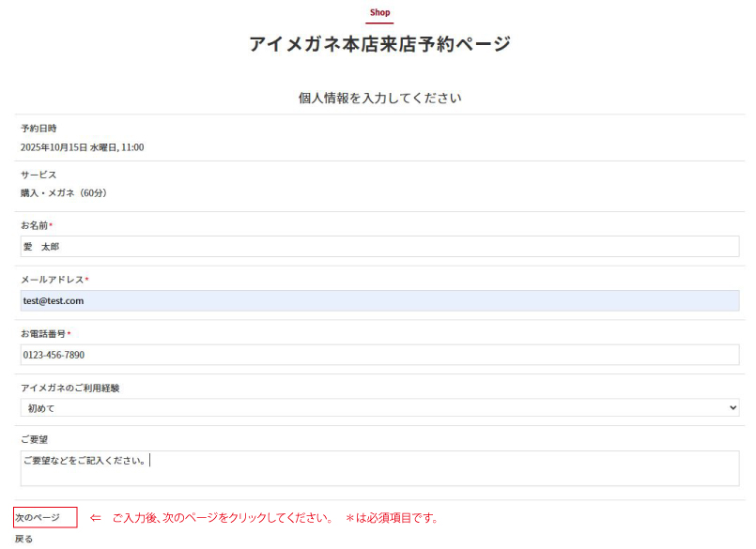Click into the メールアドレス field
Image resolution: width=756 pixels, height=549 pixels.
[379, 301]
